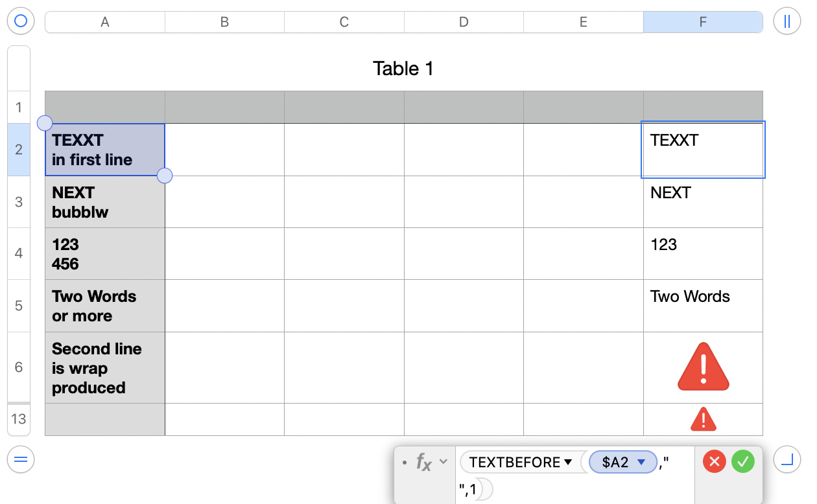
Task: Select row 4 header
Action: point(19,253)
